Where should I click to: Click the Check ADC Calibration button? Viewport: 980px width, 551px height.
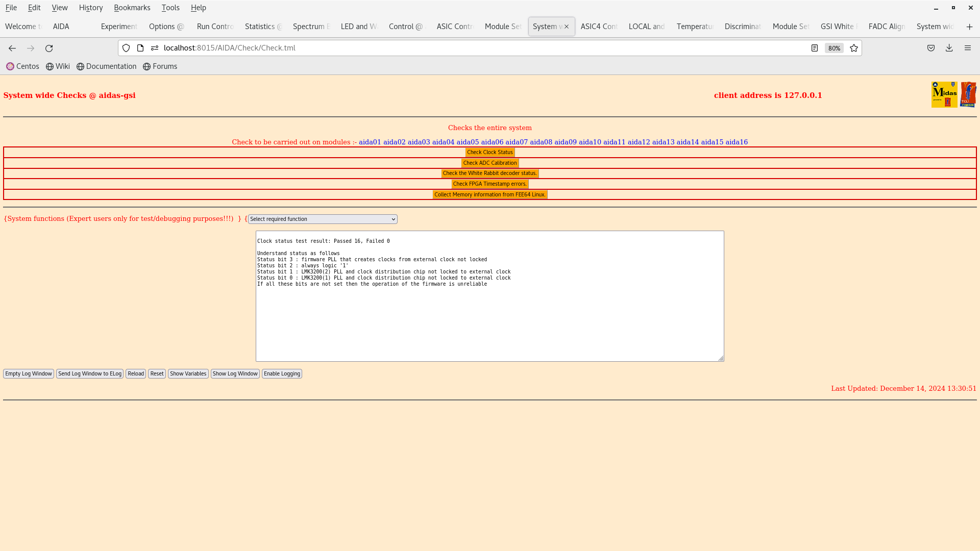click(489, 162)
